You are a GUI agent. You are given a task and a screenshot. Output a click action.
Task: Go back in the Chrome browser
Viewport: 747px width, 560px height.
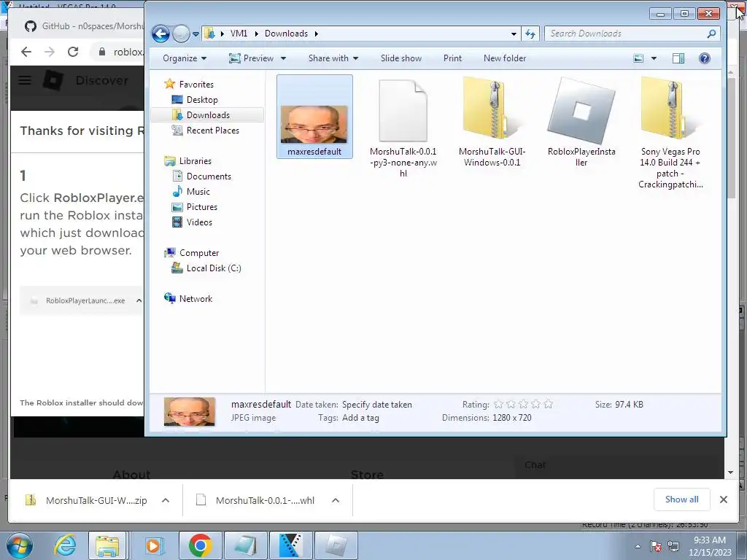pos(26,52)
